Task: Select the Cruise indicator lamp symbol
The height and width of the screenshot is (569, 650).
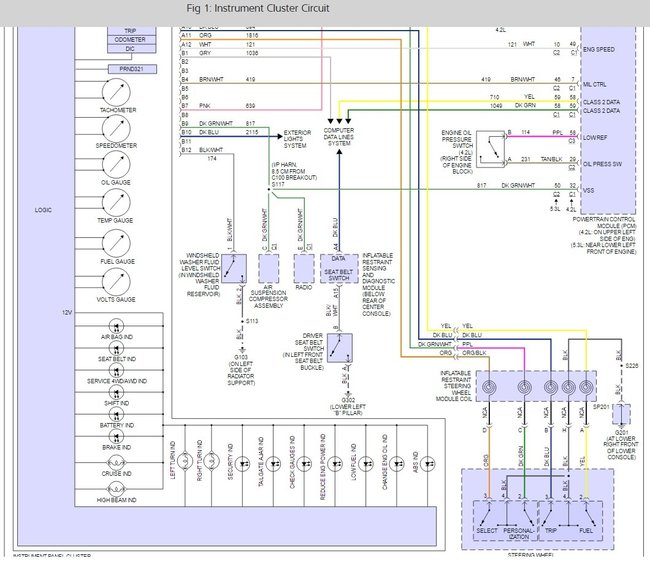Action: 116,462
